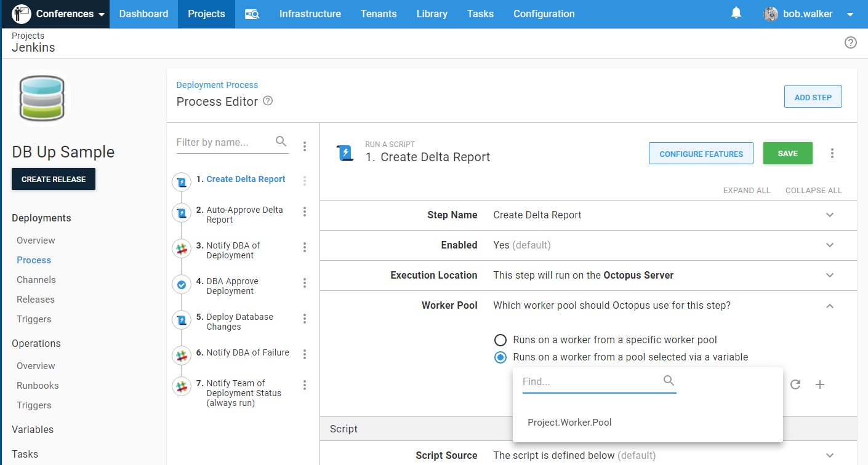Open overflow menu next to Save button
868x465 pixels.
click(832, 153)
